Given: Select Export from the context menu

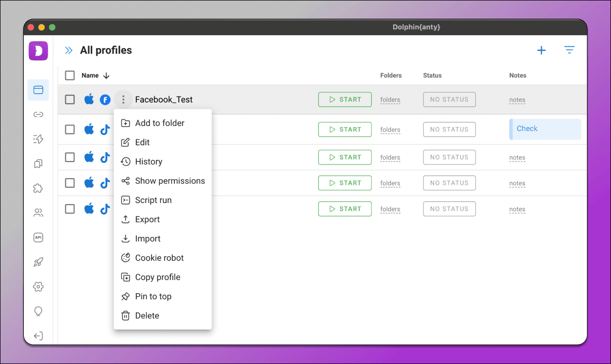Looking at the screenshot, I should 163,219.
